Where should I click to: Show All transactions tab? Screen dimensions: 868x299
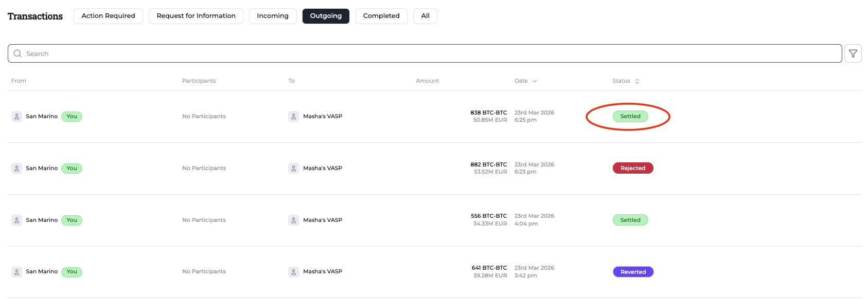425,16
